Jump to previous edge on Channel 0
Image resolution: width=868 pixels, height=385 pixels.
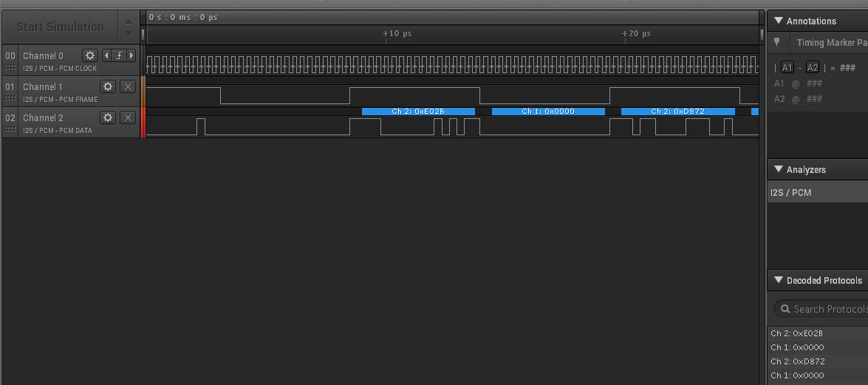[106, 55]
